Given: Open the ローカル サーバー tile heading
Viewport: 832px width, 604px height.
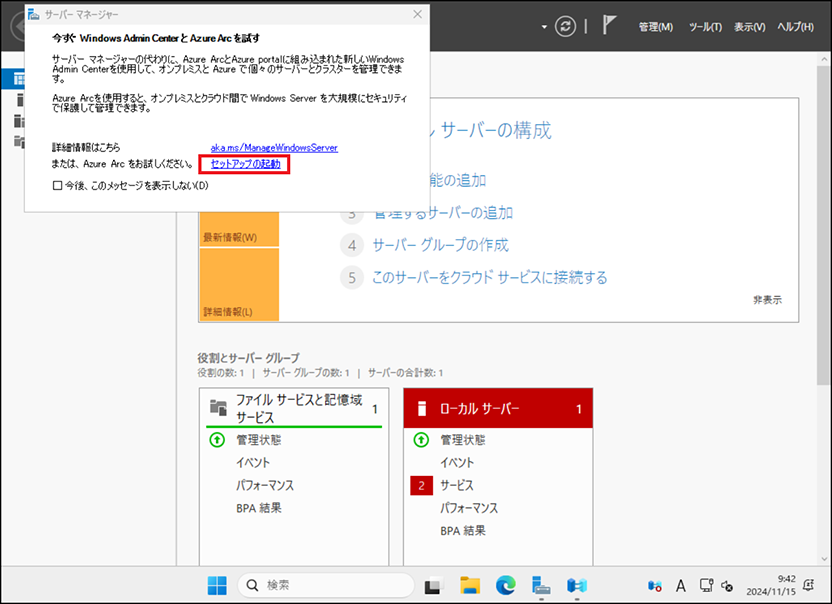Looking at the screenshot, I should [480, 409].
